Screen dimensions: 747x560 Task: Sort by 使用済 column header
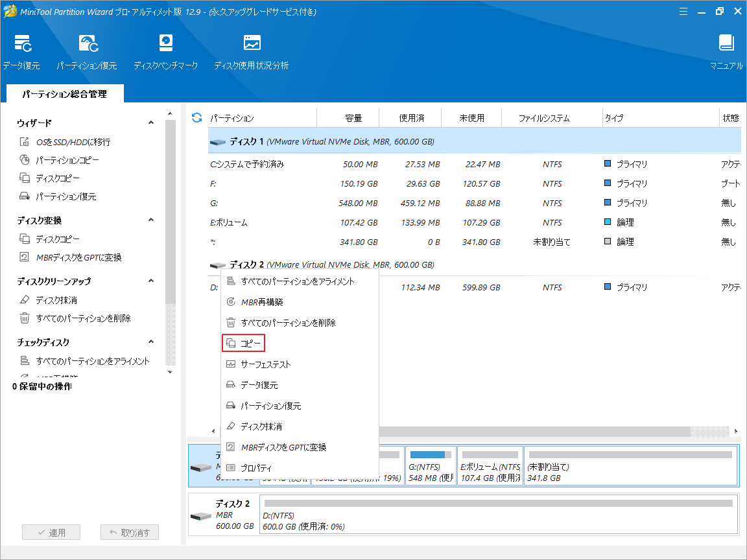tap(412, 117)
